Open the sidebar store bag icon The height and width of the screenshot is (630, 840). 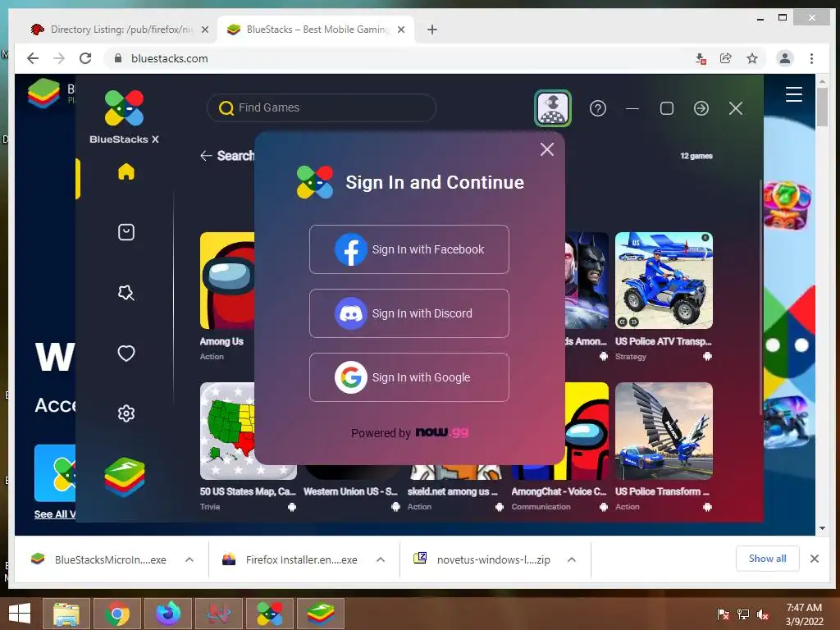(x=126, y=232)
